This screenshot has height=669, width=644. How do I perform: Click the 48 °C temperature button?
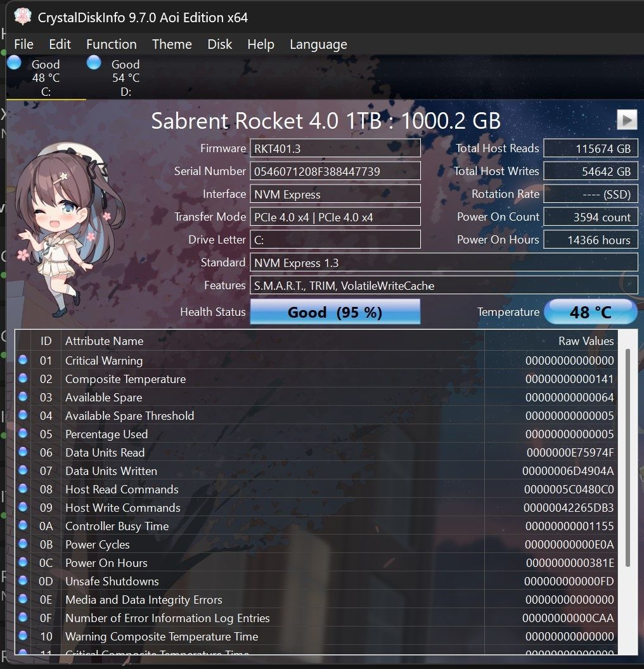tap(591, 312)
